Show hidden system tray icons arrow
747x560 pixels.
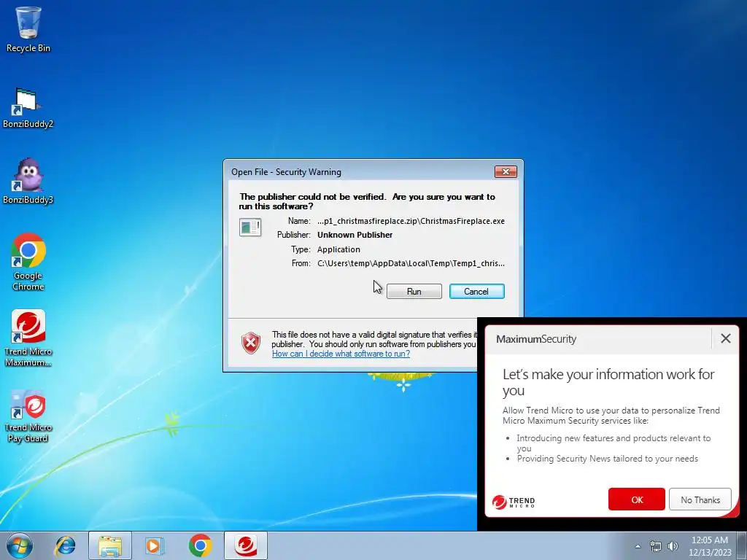point(638,546)
